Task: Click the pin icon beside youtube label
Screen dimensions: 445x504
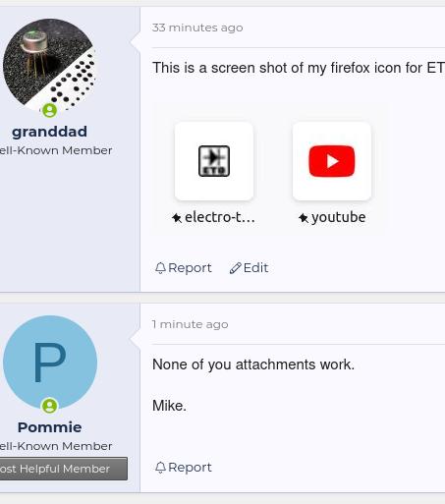Action: click(x=304, y=218)
